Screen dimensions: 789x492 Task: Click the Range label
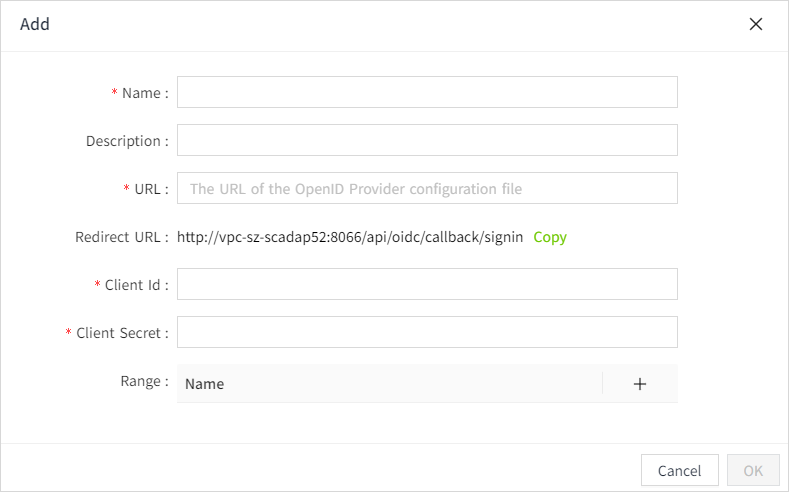coord(143,381)
